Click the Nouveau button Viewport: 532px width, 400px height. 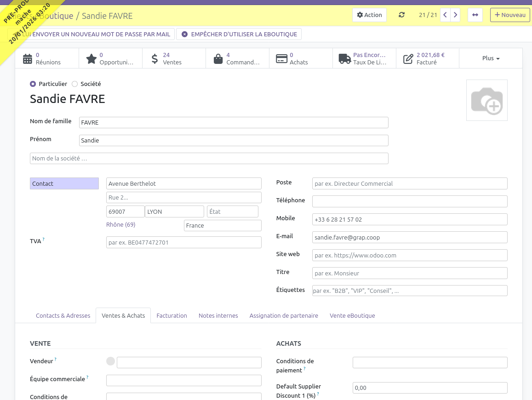[x=510, y=15]
